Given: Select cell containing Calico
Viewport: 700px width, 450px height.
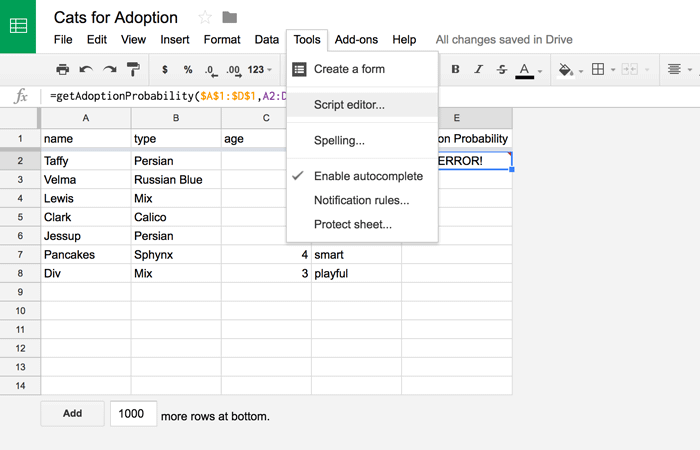Looking at the screenshot, I should click(x=176, y=217).
